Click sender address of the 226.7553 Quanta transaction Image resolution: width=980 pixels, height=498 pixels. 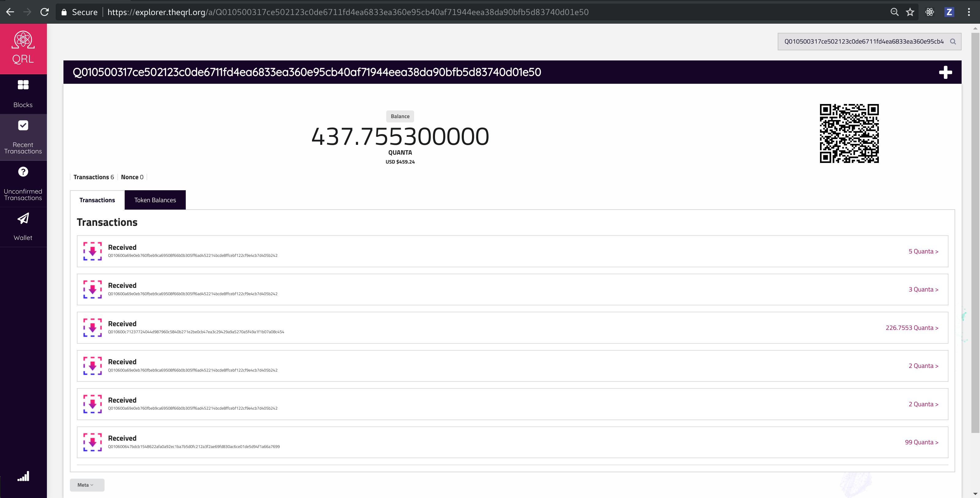coord(196,332)
